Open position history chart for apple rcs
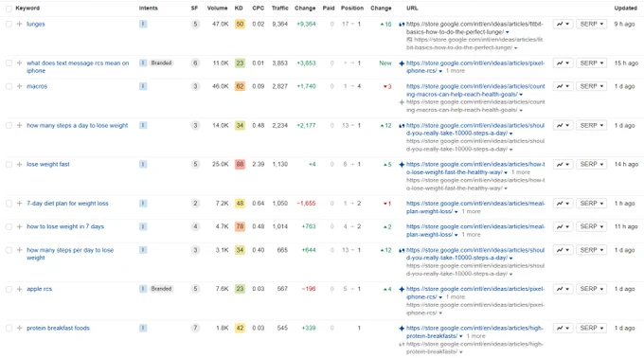This screenshot has height=358, width=644. [563, 289]
